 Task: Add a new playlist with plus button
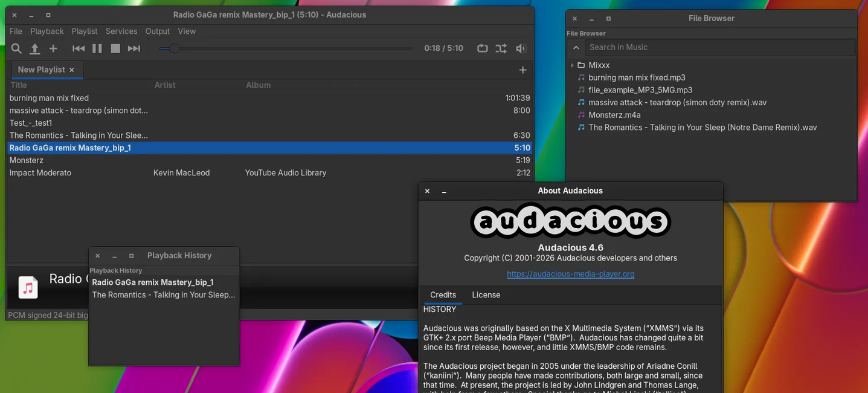point(523,70)
